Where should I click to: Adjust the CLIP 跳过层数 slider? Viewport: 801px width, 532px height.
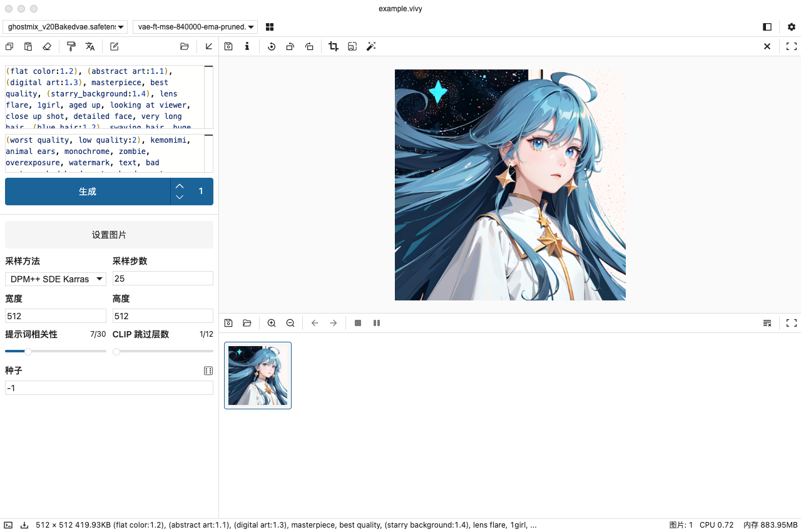[163, 351]
